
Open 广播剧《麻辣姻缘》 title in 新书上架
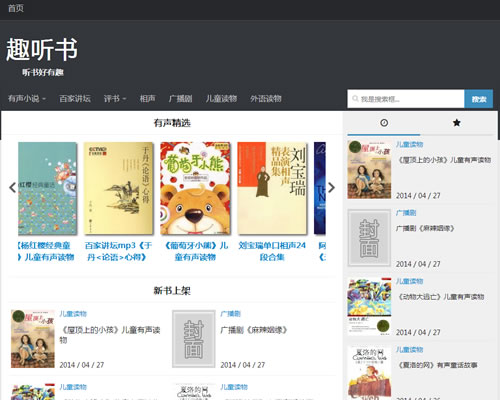click(254, 330)
